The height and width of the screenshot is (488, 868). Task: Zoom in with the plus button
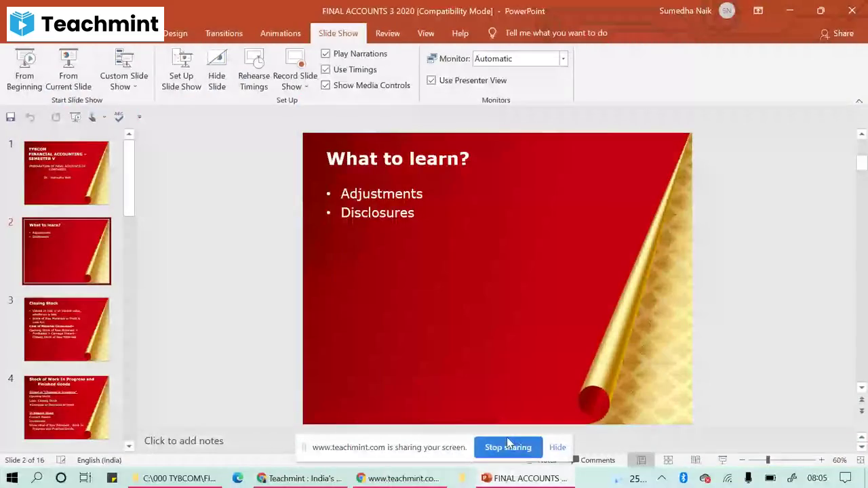[x=821, y=460]
